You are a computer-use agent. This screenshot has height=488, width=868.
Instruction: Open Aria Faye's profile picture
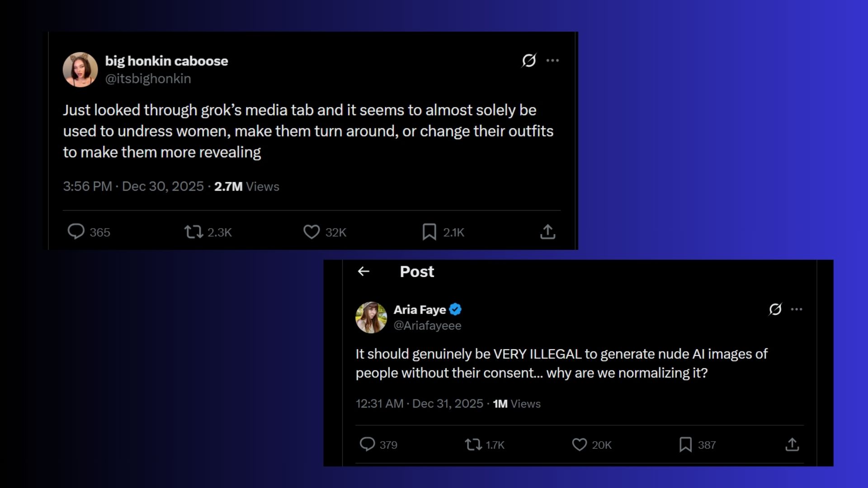point(371,318)
